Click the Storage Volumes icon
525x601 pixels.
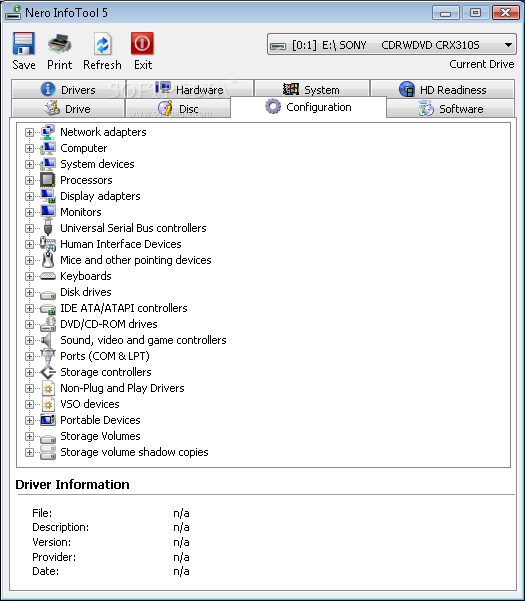[48, 438]
